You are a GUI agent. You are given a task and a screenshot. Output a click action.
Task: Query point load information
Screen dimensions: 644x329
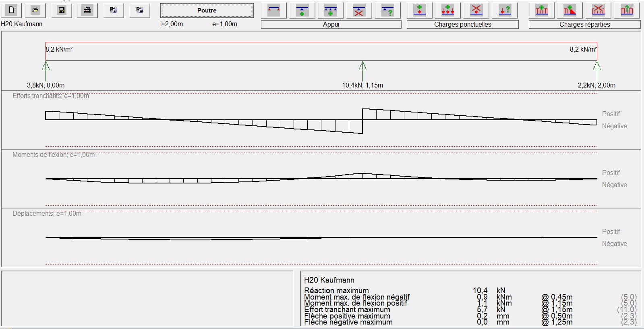pos(505,10)
